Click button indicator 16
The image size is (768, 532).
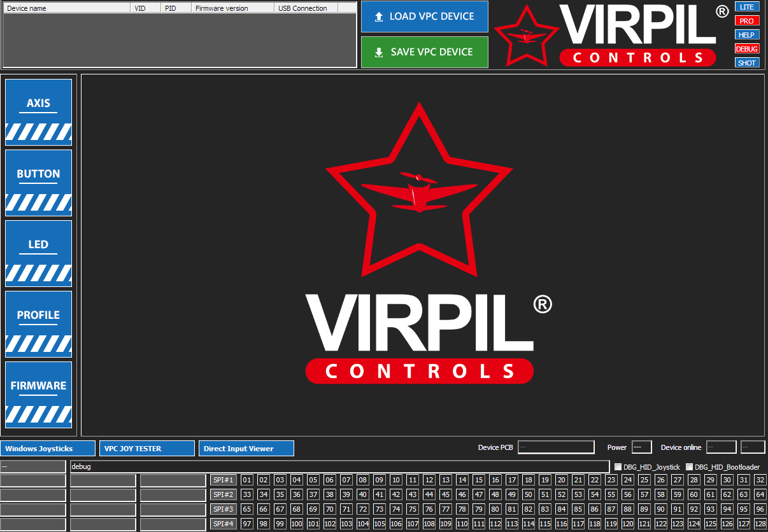(495, 480)
